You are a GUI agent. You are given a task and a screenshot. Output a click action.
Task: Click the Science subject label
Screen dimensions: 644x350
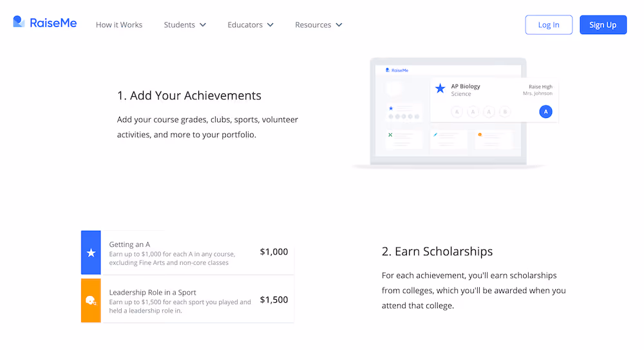461,93
